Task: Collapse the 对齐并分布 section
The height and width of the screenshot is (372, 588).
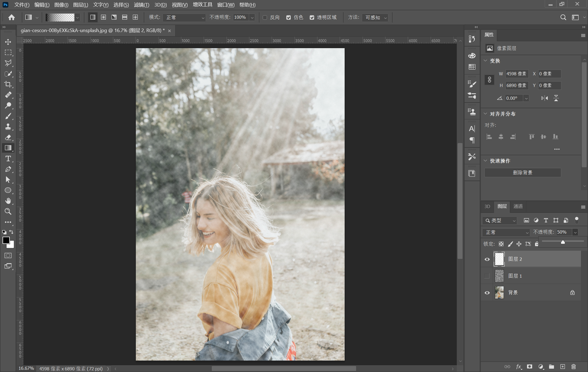Action: (486, 114)
